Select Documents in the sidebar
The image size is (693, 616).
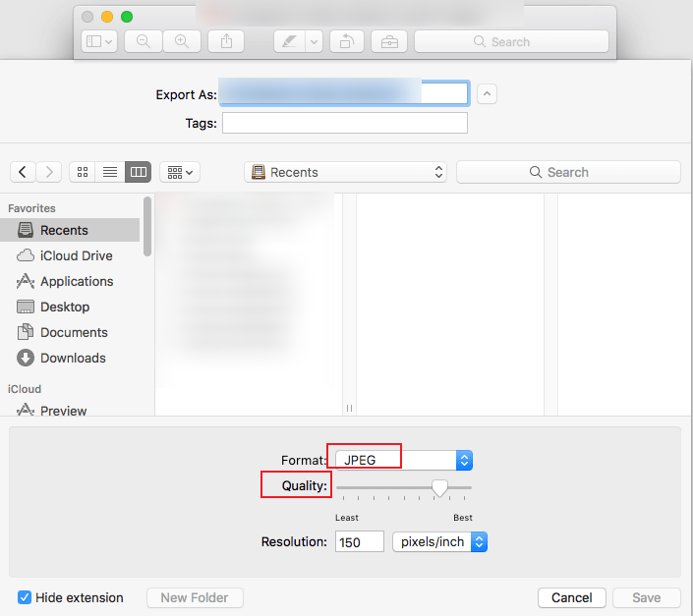pos(70,332)
